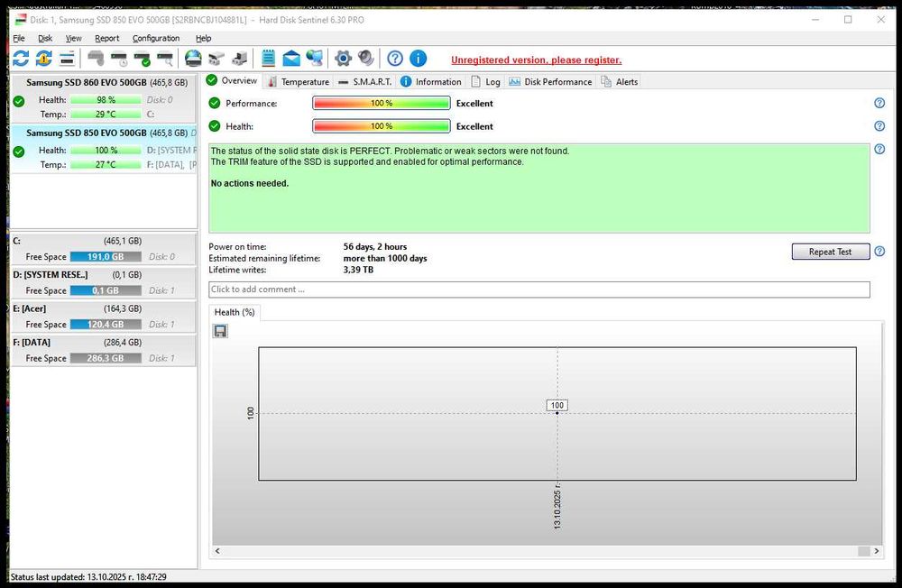
Task: Click refresh icon with yellow warning sign
Action: [x=43, y=58]
